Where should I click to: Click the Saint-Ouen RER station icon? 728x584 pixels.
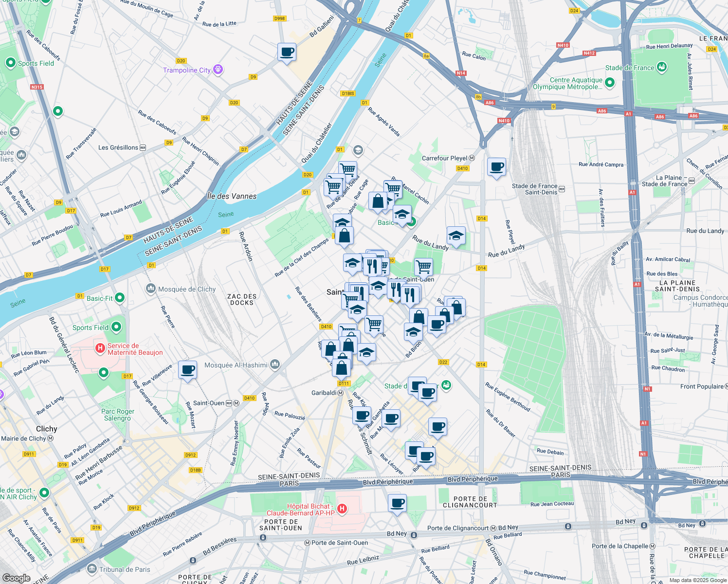click(x=228, y=403)
